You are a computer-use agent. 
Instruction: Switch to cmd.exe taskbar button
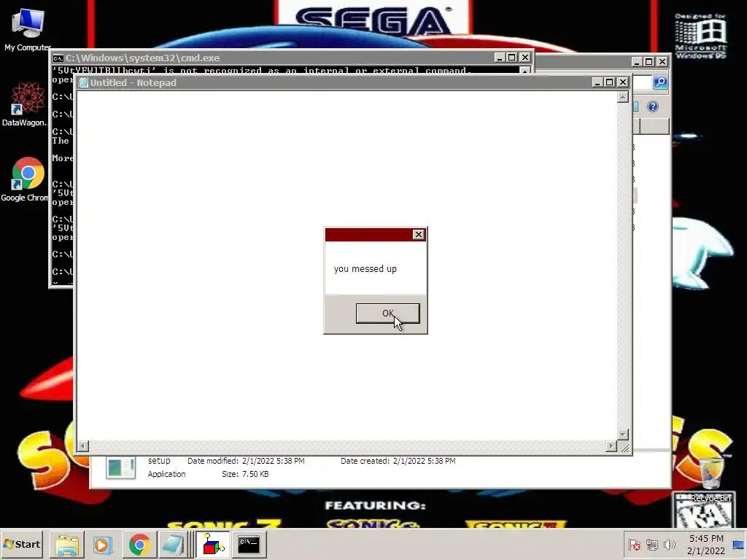point(249,545)
